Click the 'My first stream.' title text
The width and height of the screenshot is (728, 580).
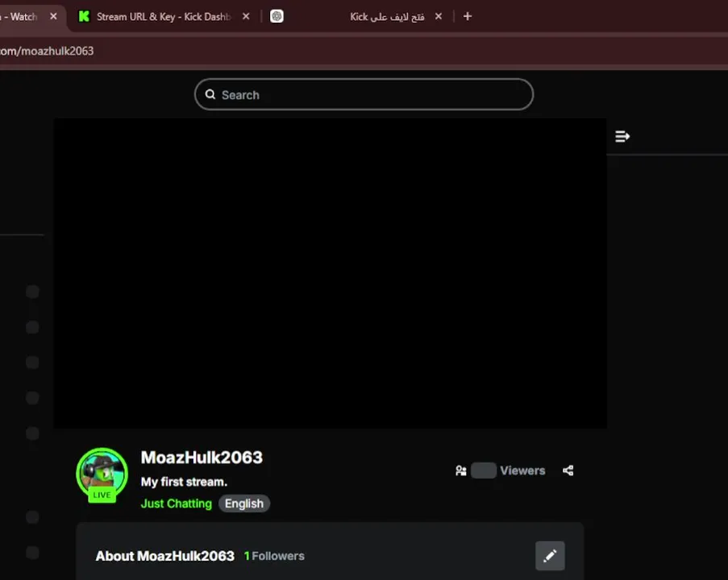pos(184,482)
